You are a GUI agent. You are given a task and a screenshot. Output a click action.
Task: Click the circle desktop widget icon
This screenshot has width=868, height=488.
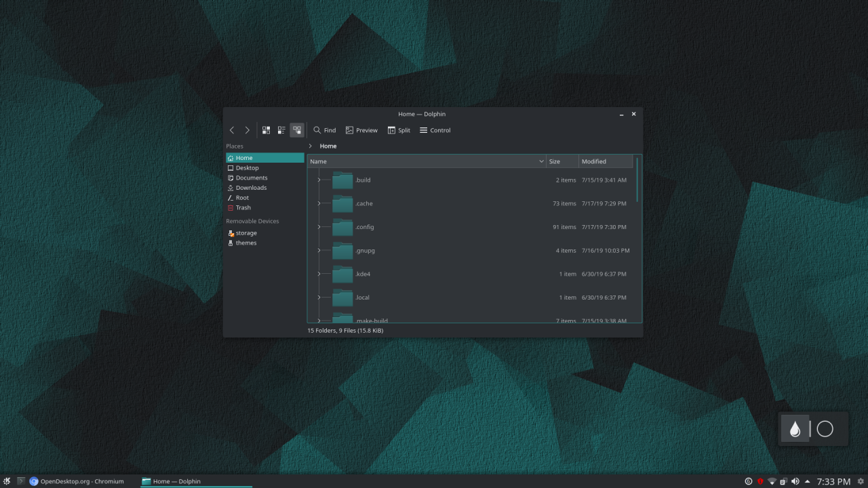[x=825, y=429]
